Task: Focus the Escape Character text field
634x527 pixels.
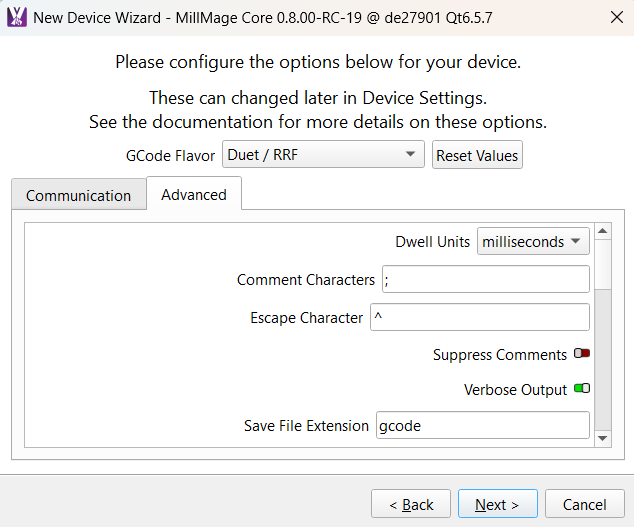Action: point(479,318)
